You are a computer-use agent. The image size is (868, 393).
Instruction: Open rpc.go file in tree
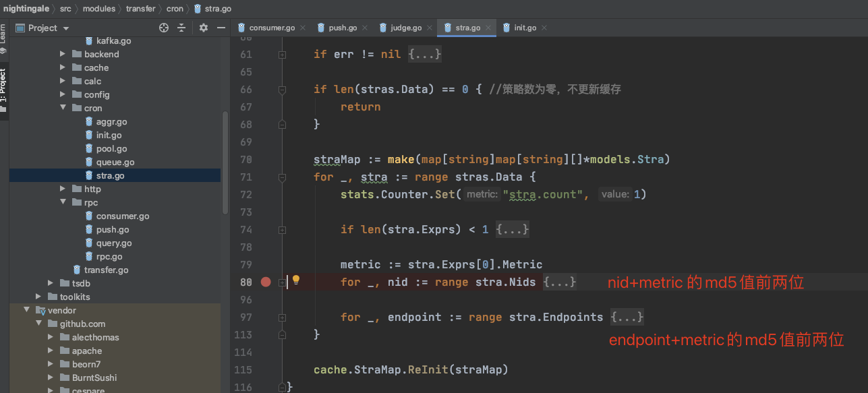tap(109, 256)
